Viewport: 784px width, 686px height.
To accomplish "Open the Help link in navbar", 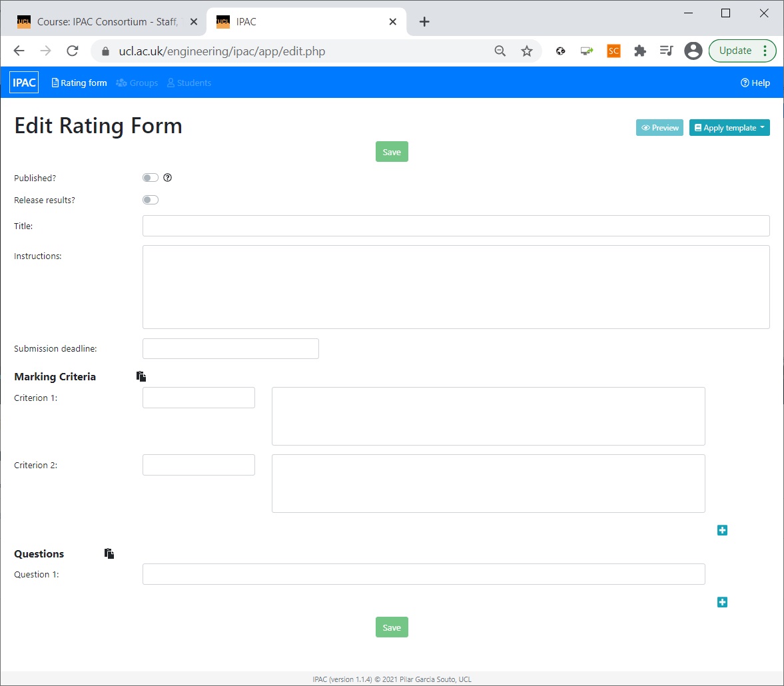I will [755, 83].
